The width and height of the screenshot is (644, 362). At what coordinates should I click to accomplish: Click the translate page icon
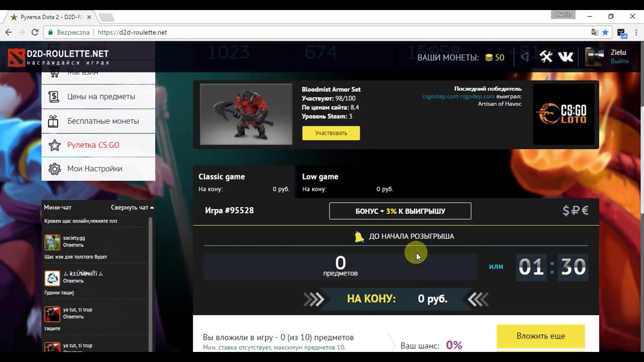595,32
